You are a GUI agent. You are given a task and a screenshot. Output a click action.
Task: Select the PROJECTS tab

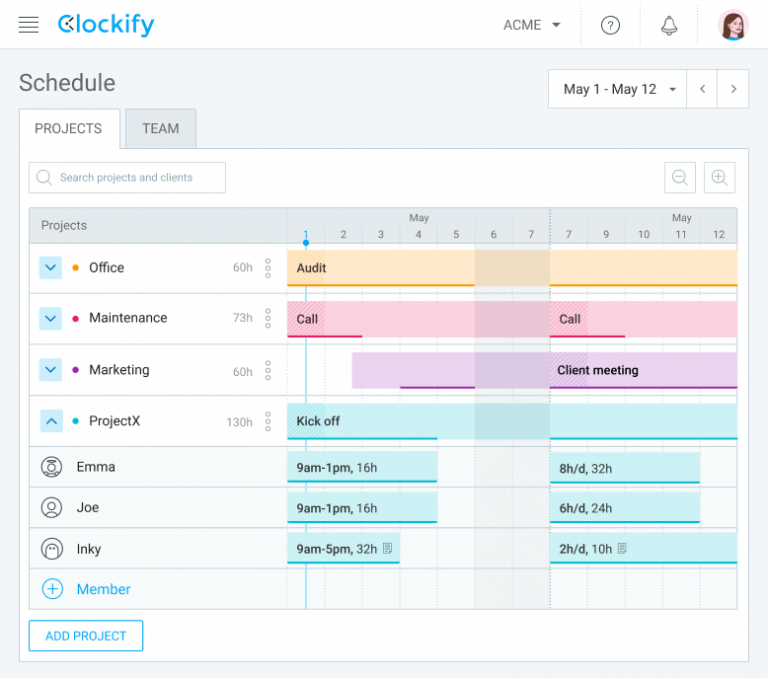[x=68, y=129]
